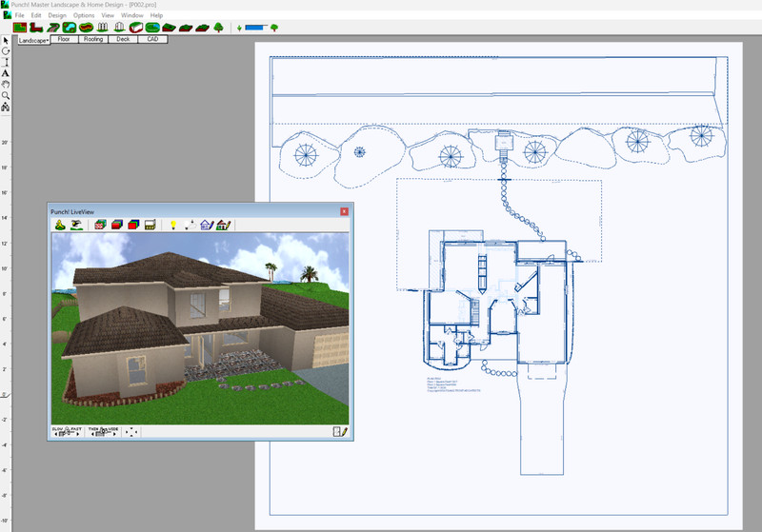Click the 3D cutaway cube icon in LiveView
Viewport: 762px width, 532px height.
pos(100,225)
